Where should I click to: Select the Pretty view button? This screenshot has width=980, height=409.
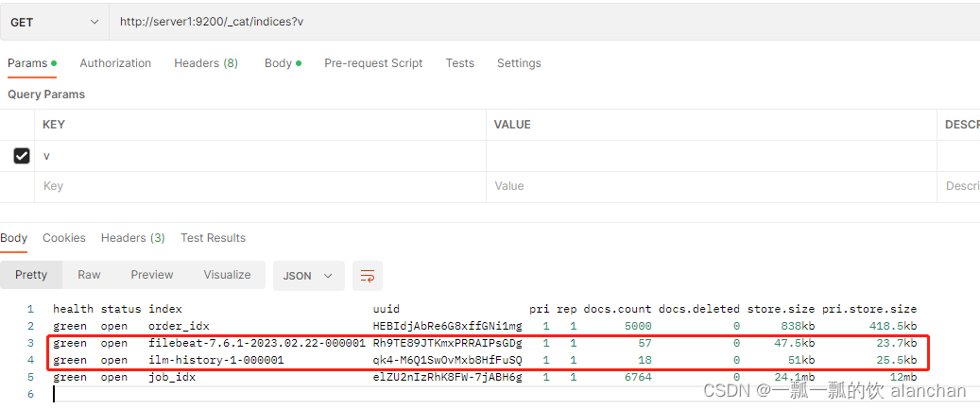click(x=31, y=275)
